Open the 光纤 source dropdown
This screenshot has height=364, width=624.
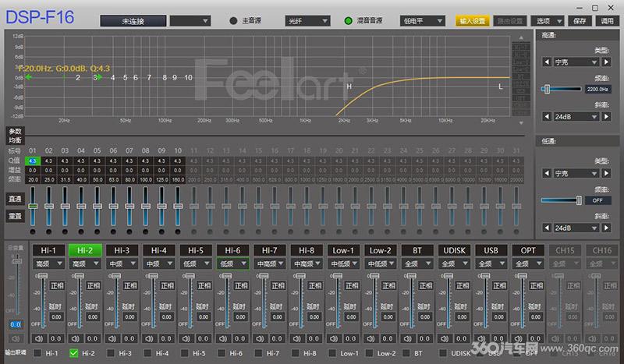307,21
